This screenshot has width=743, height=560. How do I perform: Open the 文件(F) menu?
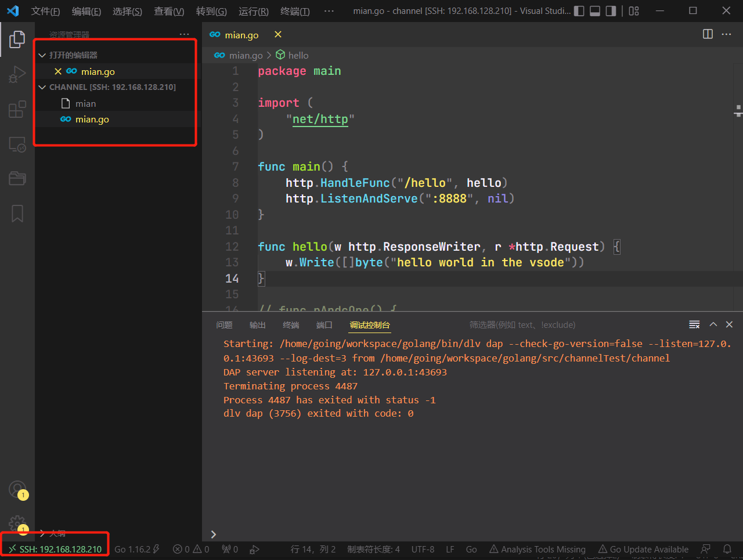[46, 11]
